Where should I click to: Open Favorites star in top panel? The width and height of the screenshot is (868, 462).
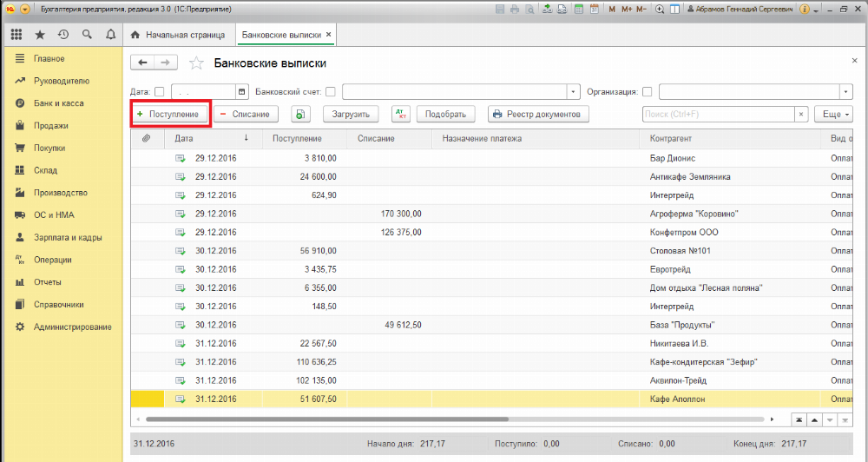click(x=40, y=35)
